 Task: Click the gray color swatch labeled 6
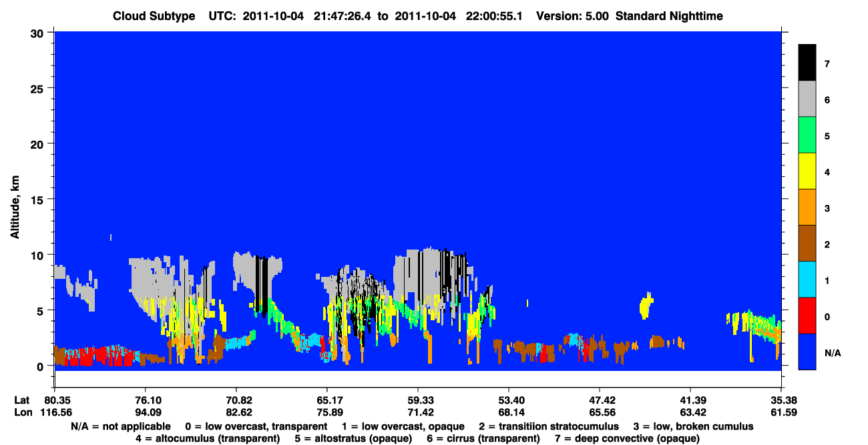pyautogui.click(x=807, y=99)
